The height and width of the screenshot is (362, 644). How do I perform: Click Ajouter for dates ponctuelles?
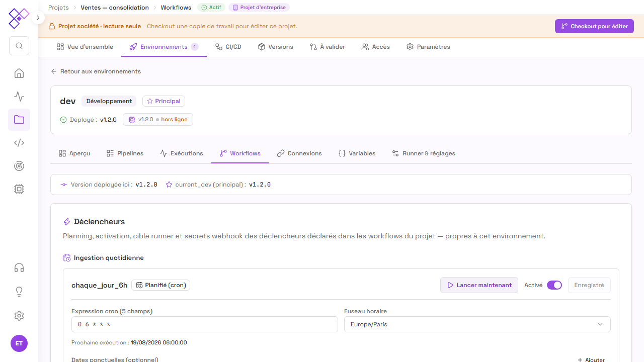pos(591,360)
